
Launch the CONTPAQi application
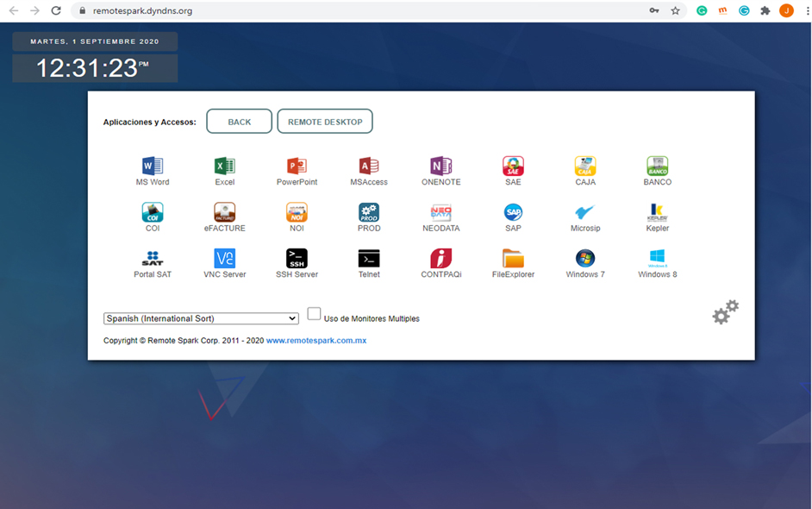point(440,259)
